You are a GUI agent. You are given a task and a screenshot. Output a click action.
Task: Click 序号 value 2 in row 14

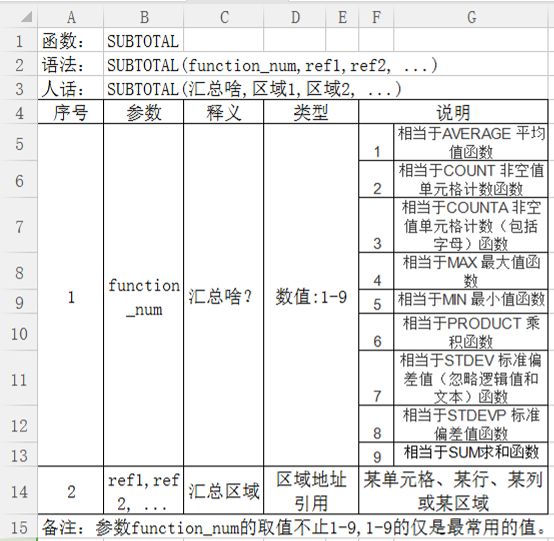(x=71, y=490)
